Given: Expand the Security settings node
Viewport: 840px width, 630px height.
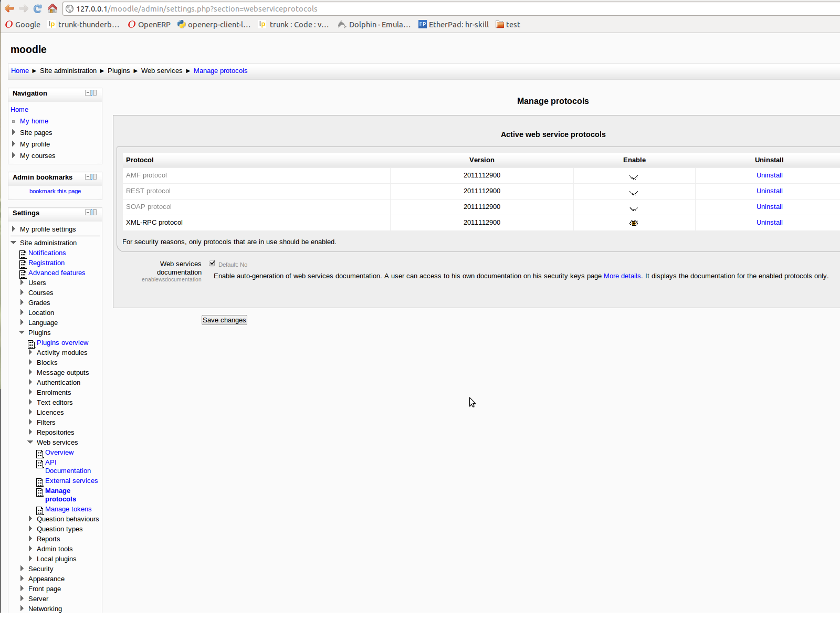Looking at the screenshot, I should click(22, 569).
